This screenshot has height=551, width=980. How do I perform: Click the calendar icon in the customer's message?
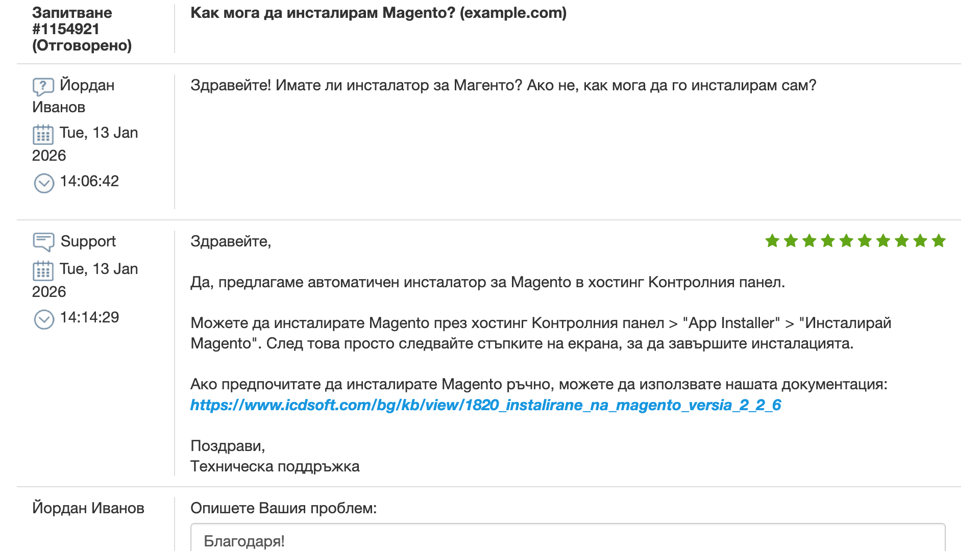point(43,135)
